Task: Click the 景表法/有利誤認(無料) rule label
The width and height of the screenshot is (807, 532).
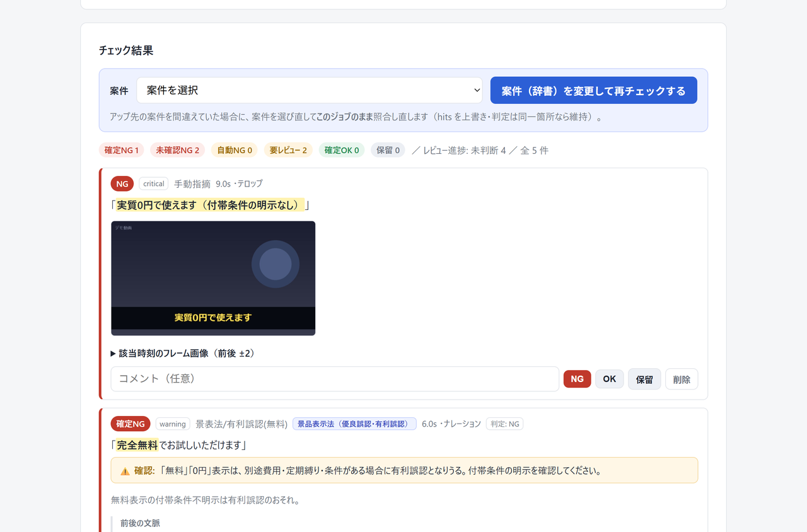Action: pos(241,424)
